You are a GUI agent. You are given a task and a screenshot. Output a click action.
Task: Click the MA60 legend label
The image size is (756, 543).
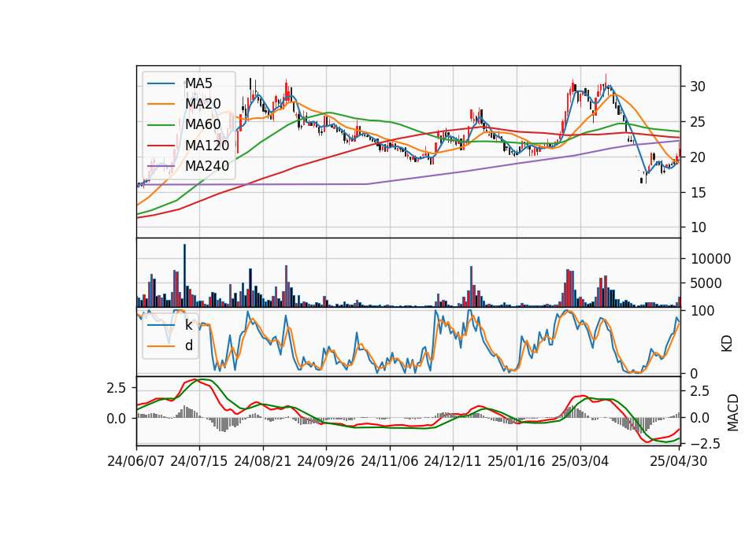tap(202, 125)
